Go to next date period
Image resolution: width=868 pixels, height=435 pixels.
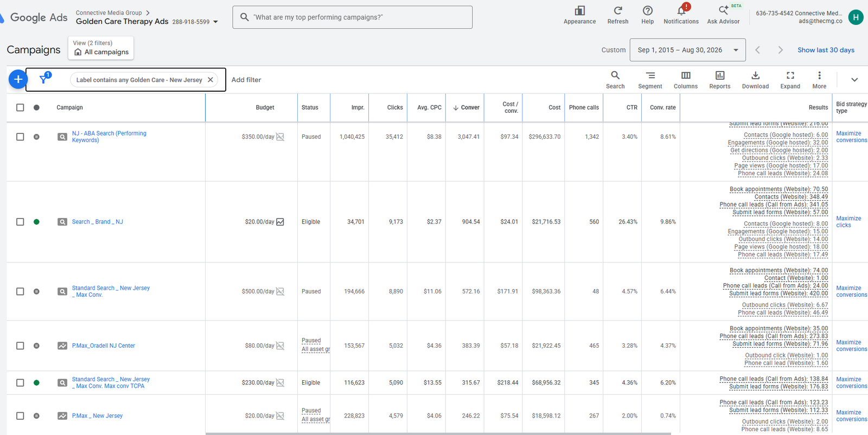click(x=780, y=50)
